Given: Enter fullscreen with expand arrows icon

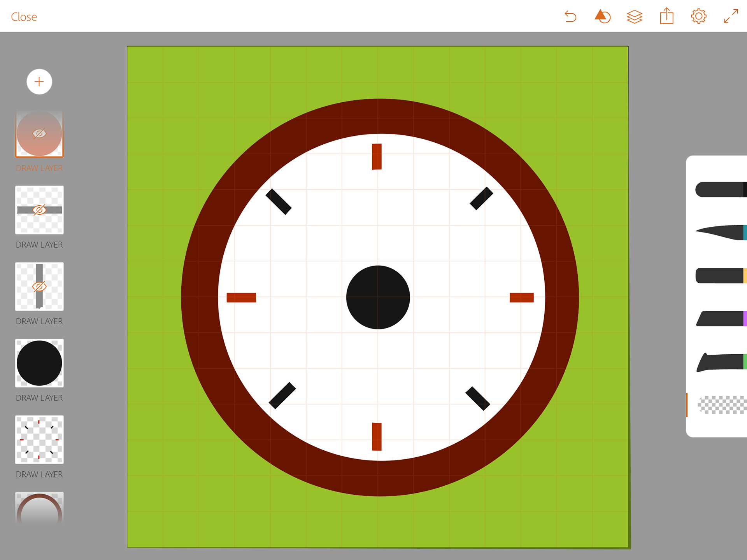Looking at the screenshot, I should pyautogui.click(x=731, y=16).
